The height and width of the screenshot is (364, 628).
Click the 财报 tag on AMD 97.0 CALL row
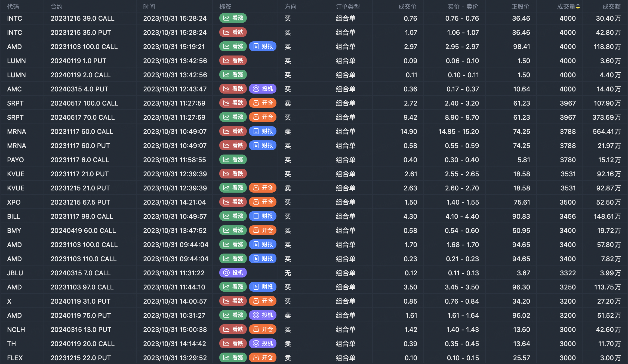263,287
